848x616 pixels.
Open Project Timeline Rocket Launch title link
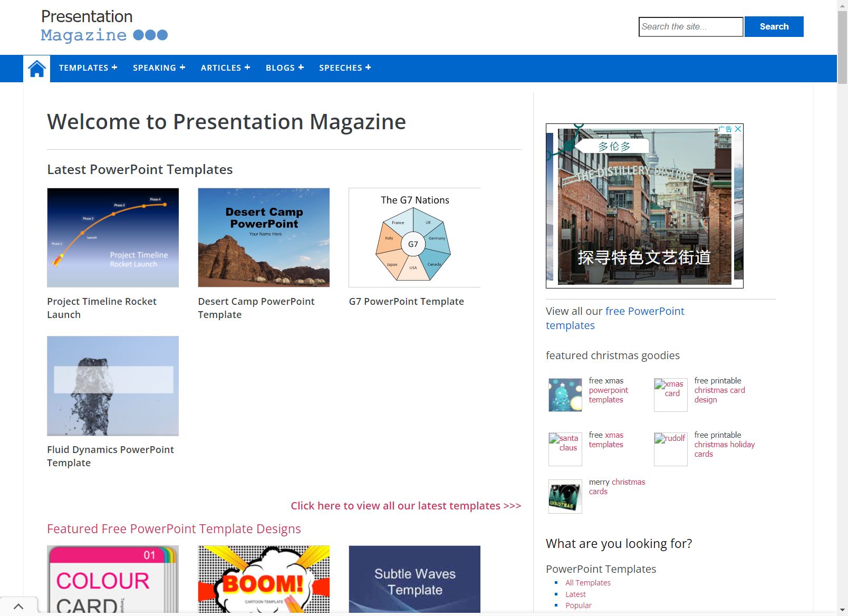click(x=102, y=308)
